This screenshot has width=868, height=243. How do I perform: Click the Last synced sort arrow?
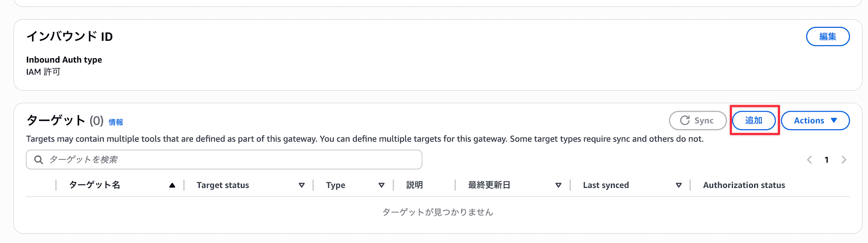679,185
